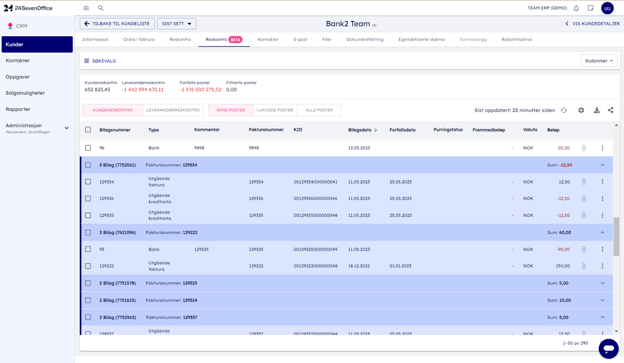The width and height of the screenshot is (624, 363).
Task: Click the 24SevenOffice logo
Action: point(28,8)
